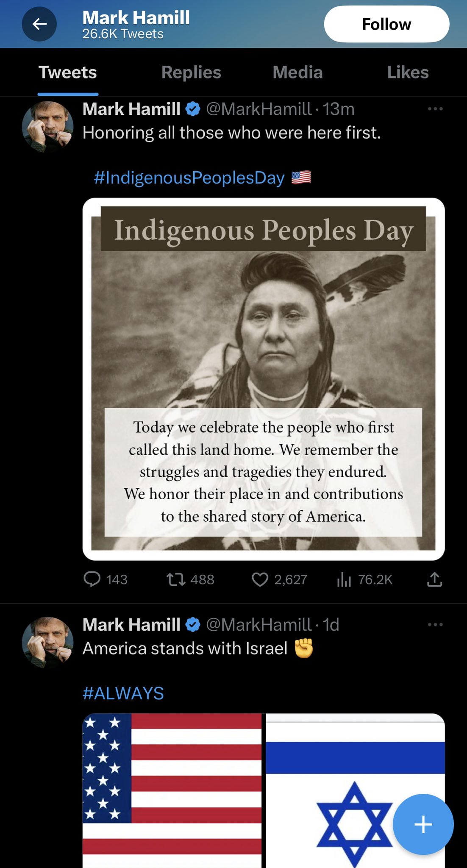
Task: View analytics icon showing 76.2K views
Action: [344, 579]
